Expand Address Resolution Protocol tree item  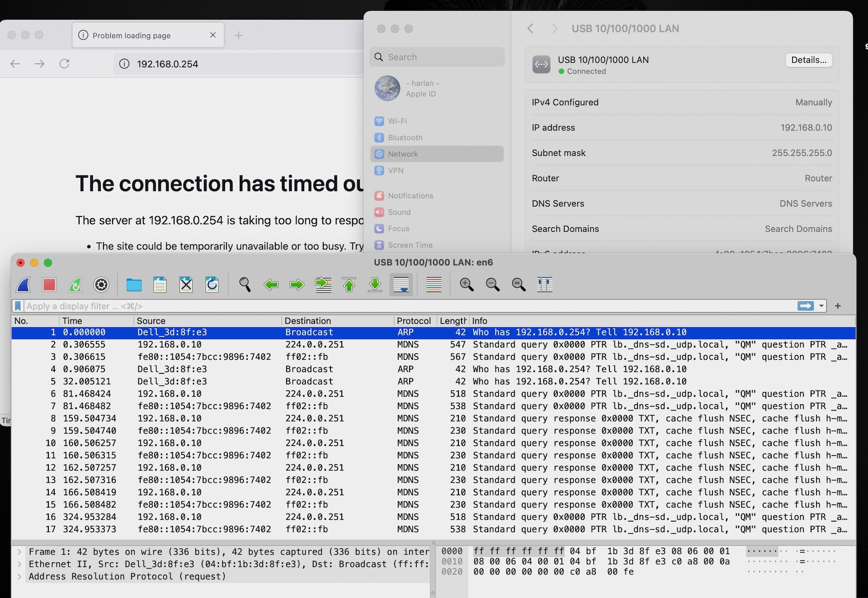[x=19, y=577]
